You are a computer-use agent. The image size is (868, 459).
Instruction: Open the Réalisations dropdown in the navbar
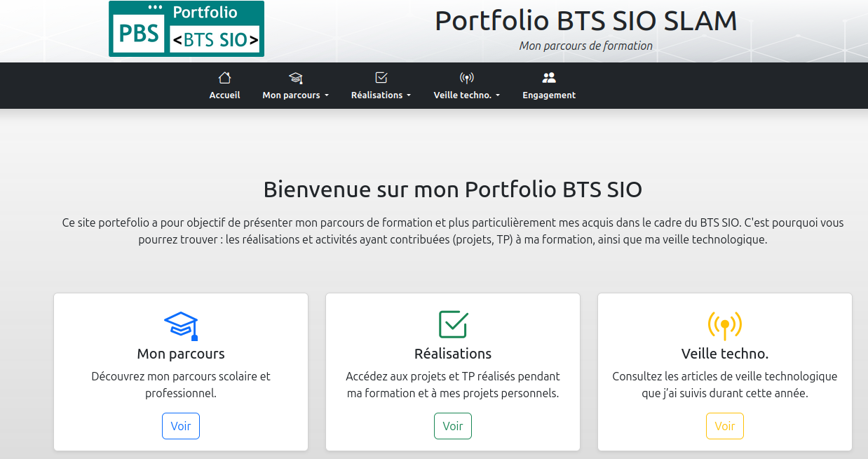coord(381,95)
